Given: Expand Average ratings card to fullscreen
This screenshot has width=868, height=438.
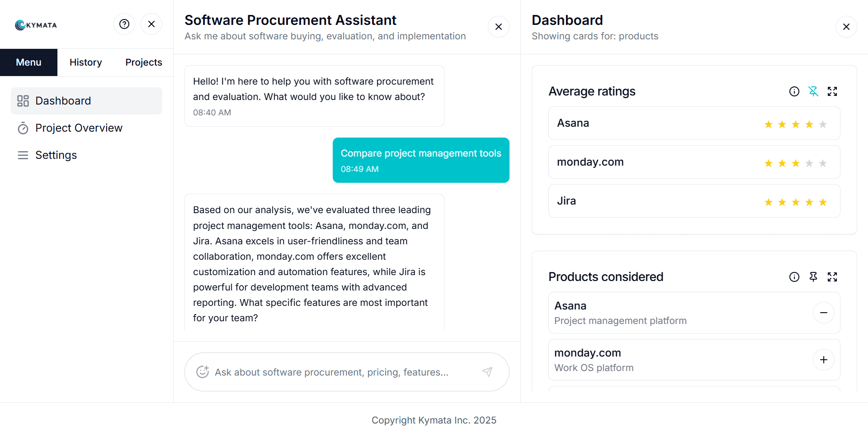Looking at the screenshot, I should (x=832, y=91).
